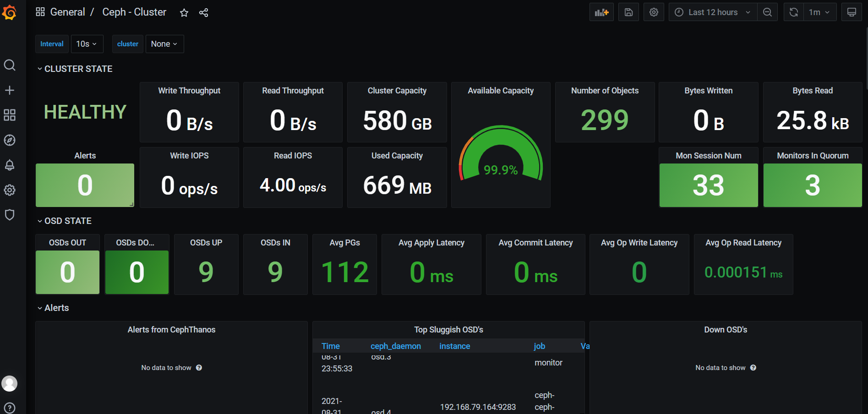Click the 99.9% available capacity gauge
The width and height of the screenshot is (868, 414).
pos(501,154)
